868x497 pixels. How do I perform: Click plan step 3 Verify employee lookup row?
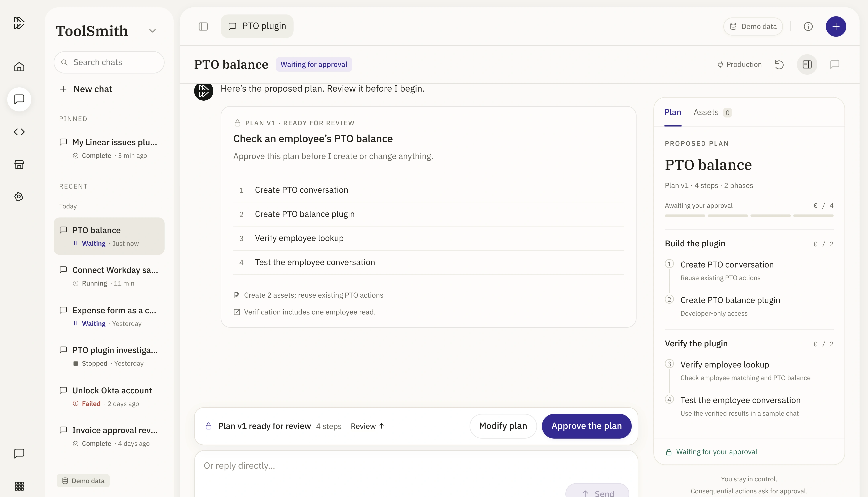tap(428, 238)
